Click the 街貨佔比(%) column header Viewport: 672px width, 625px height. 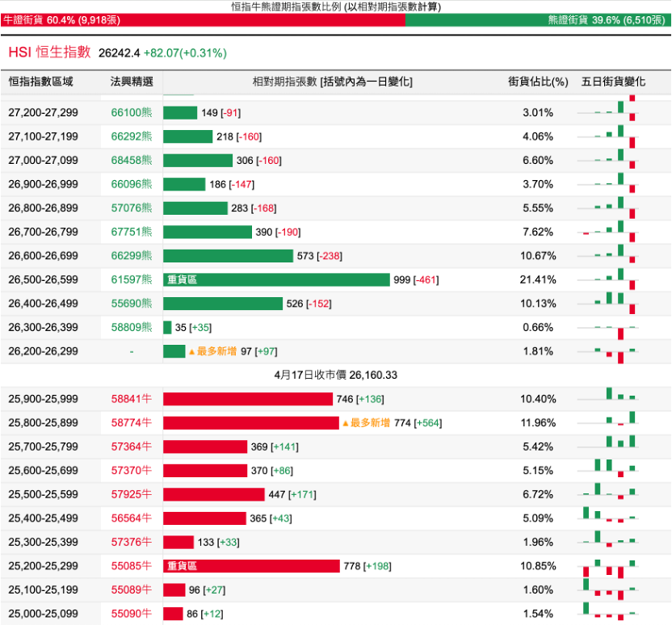tap(538, 82)
